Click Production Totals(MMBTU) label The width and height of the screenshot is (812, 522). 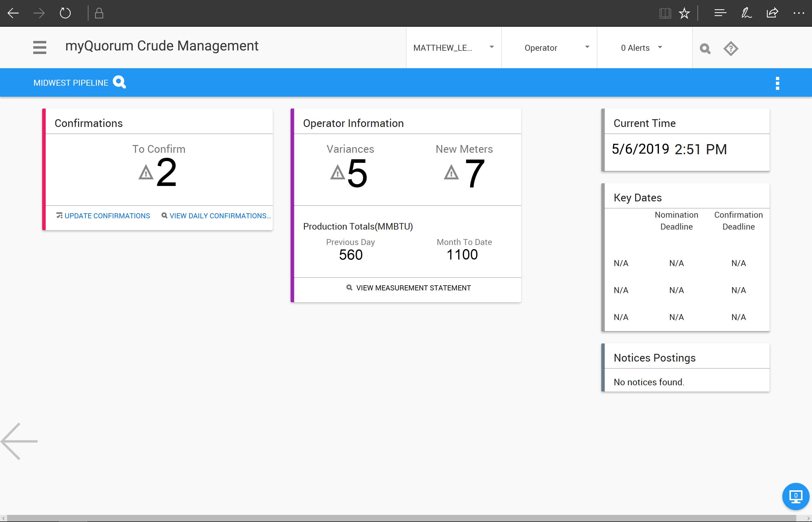tap(358, 226)
